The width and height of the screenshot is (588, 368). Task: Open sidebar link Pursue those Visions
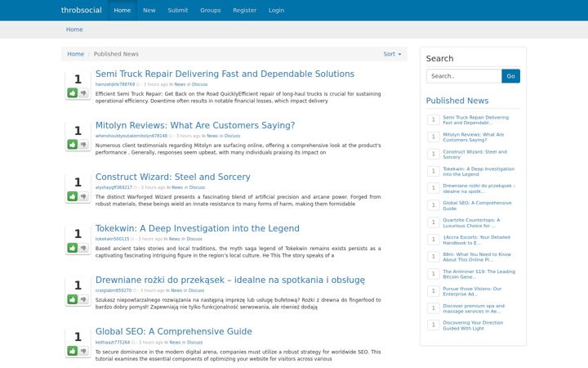point(472,291)
